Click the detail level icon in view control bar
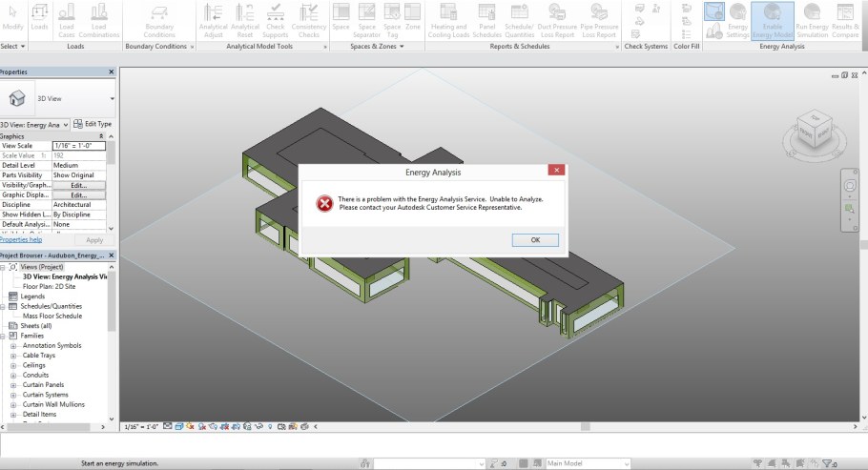This screenshot has height=470, width=868. click(x=168, y=427)
